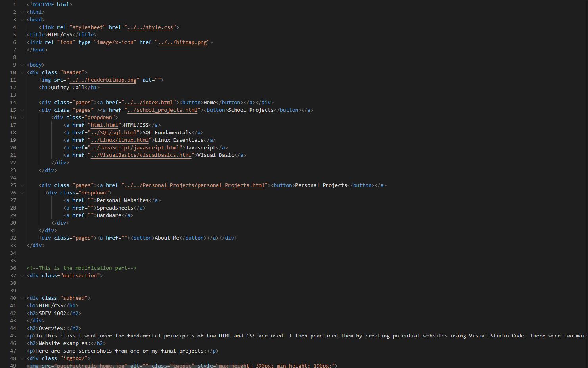Collapse the subhead div fold arrow

click(x=22, y=298)
